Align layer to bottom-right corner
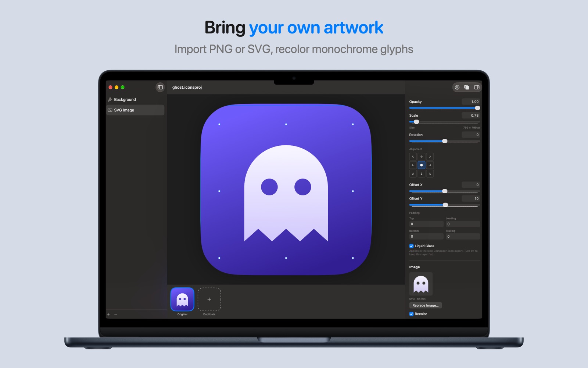 point(430,174)
